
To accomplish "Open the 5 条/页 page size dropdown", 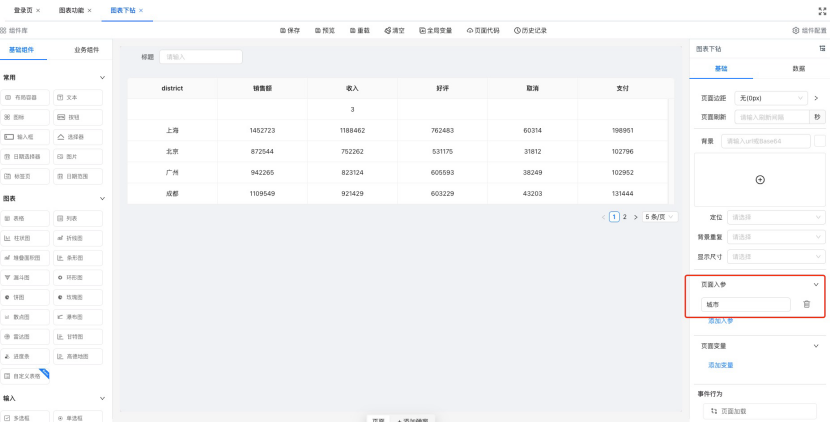I will click(x=659, y=216).
